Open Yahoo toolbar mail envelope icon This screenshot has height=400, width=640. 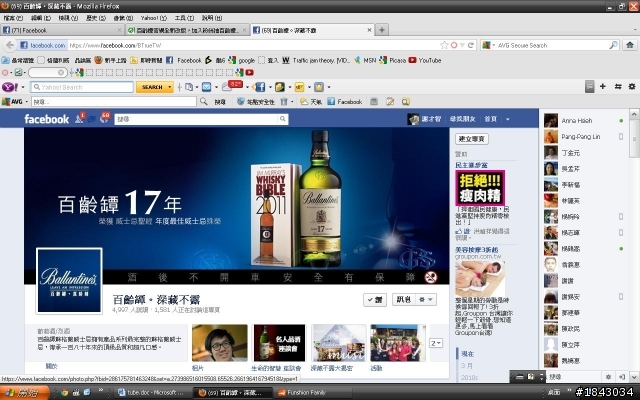[207, 87]
